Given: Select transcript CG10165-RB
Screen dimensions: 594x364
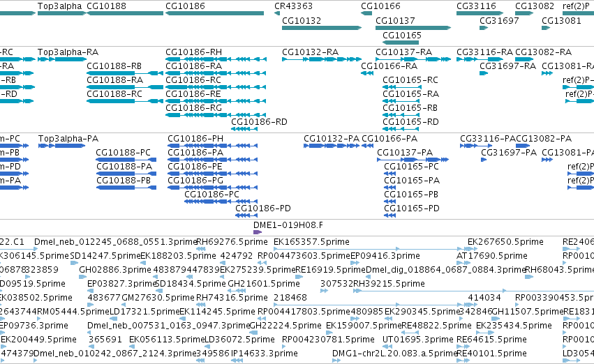Looking at the screenshot, I should coord(410,108).
